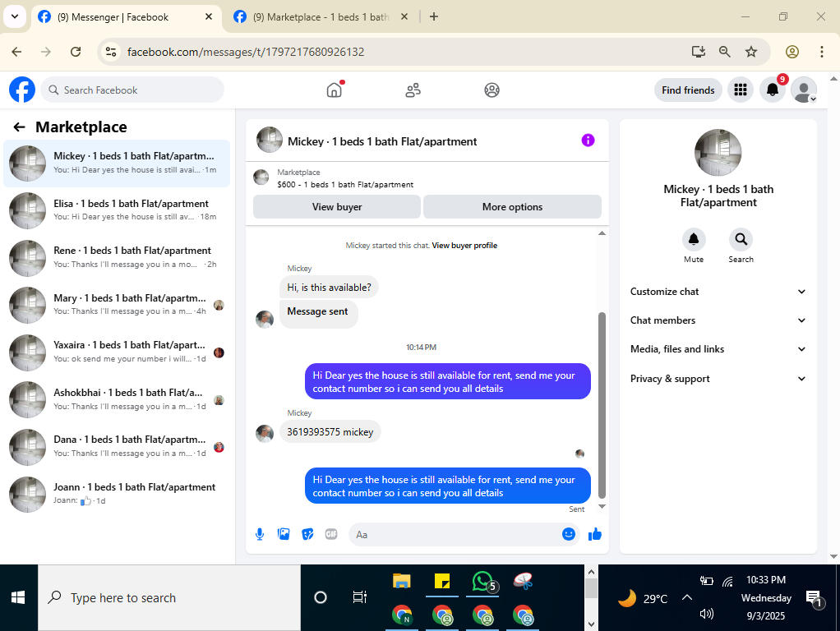The image size is (840, 631).
Task: Search in conversation magnifier icon
Action: coord(741,239)
